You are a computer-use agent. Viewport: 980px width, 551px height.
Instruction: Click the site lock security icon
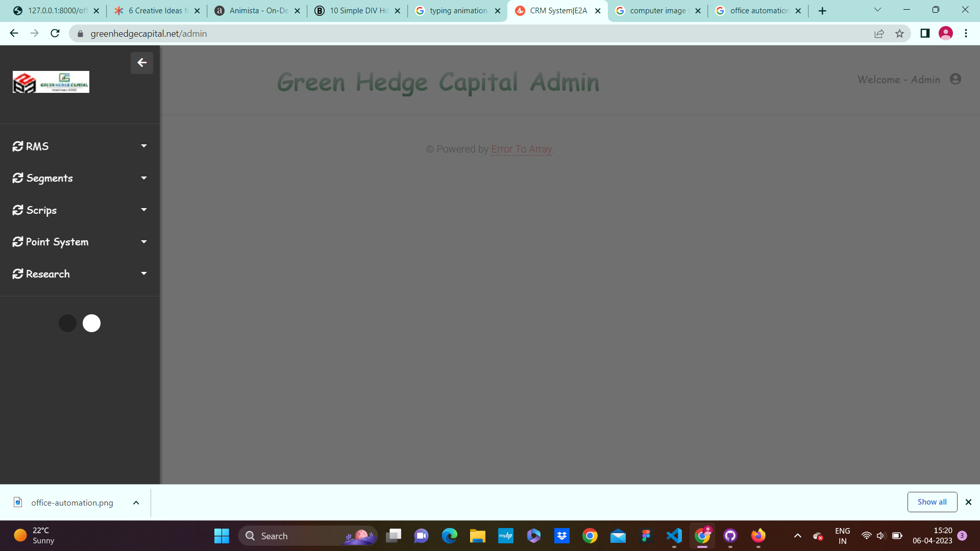[80, 34]
